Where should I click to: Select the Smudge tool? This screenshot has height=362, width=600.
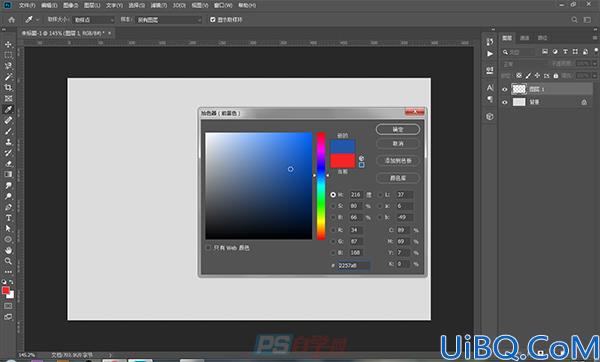coord(8,185)
